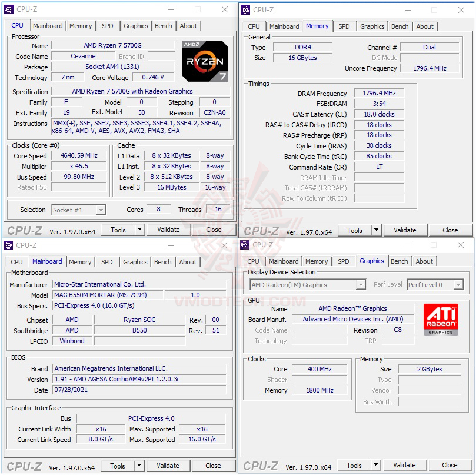Open the Tools arrow menu in the Memory window
Screen dimensions: 476x475
[376, 230]
